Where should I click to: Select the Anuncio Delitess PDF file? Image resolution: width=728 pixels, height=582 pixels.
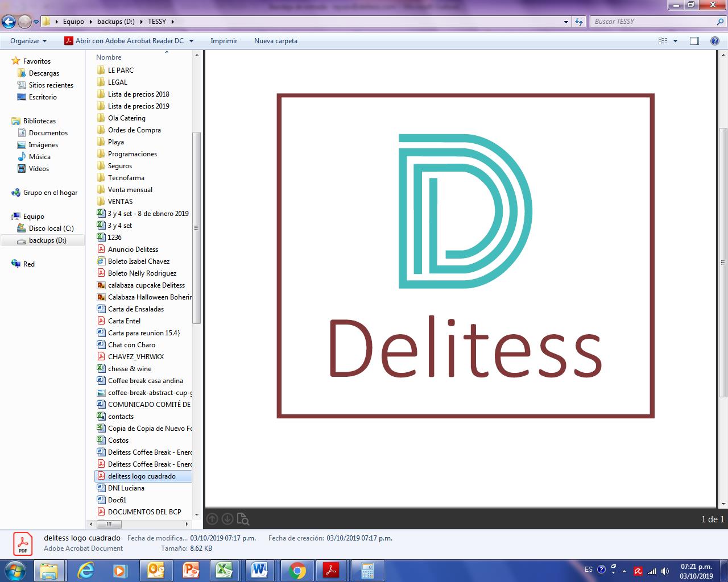[133, 250]
